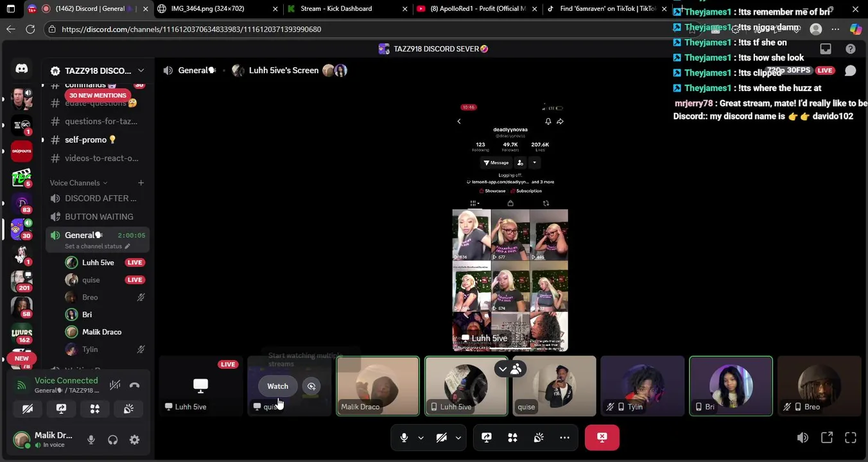Open NEW unread servers indicator

pos(22,359)
